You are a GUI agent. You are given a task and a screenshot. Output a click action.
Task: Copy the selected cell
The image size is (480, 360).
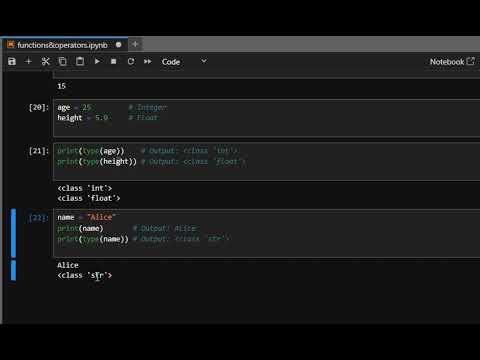tap(63, 62)
